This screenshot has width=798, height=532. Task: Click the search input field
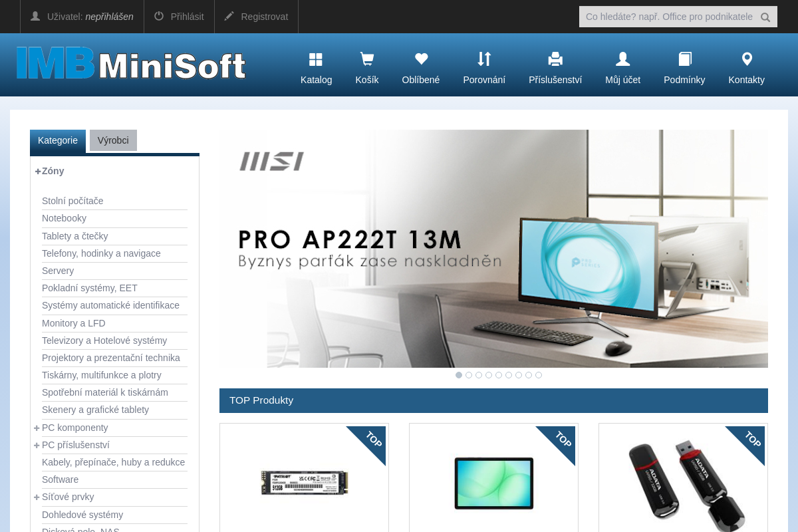672,17
